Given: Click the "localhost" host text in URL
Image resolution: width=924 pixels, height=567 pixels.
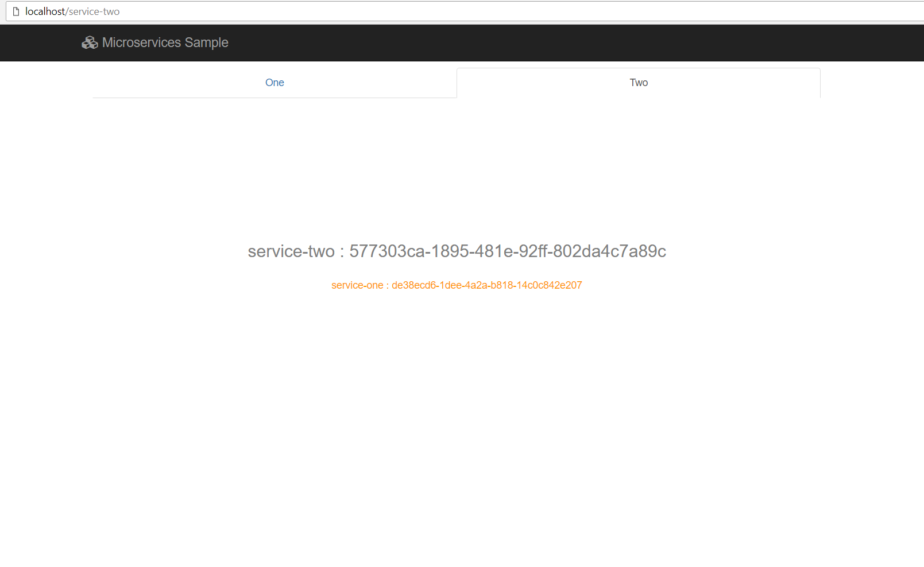Looking at the screenshot, I should tap(45, 11).
